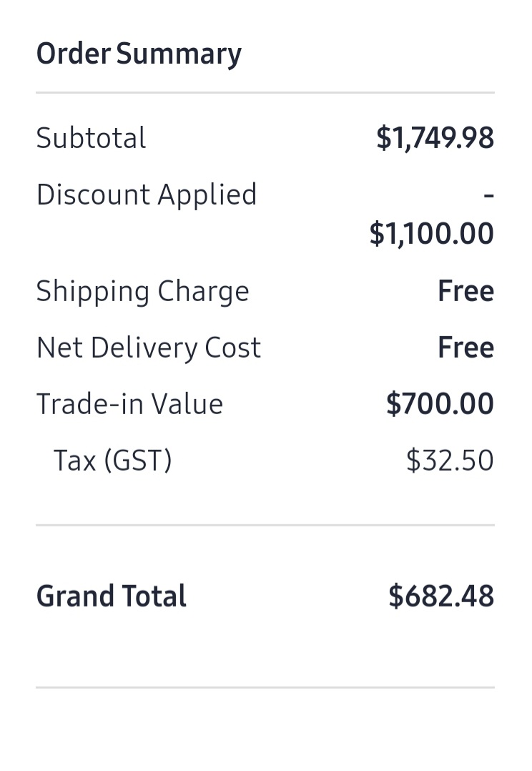Click the $682.48 grand total amount
This screenshot has width=532, height=771.
click(x=441, y=596)
